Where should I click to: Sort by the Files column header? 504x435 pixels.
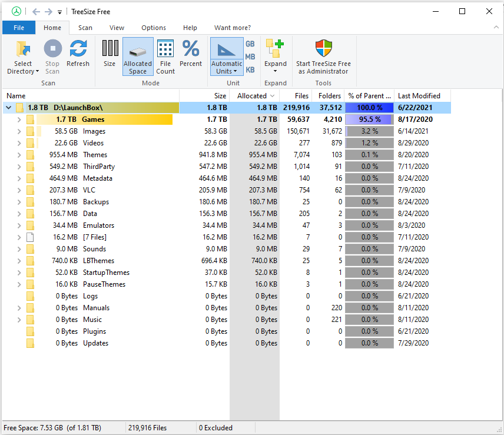click(296, 96)
